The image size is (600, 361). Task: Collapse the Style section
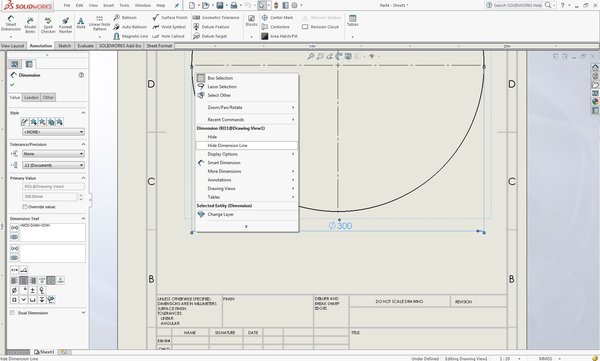pyautogui.click(x=83, y=113)
